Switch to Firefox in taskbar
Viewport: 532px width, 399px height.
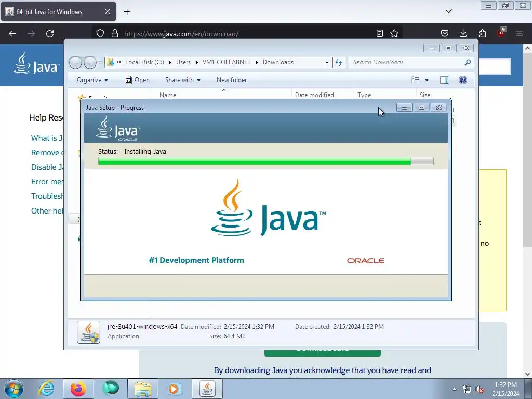78,389
